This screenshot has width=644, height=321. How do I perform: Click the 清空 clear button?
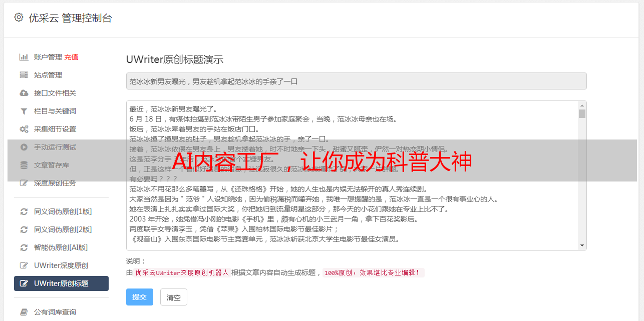click(174, 297)
